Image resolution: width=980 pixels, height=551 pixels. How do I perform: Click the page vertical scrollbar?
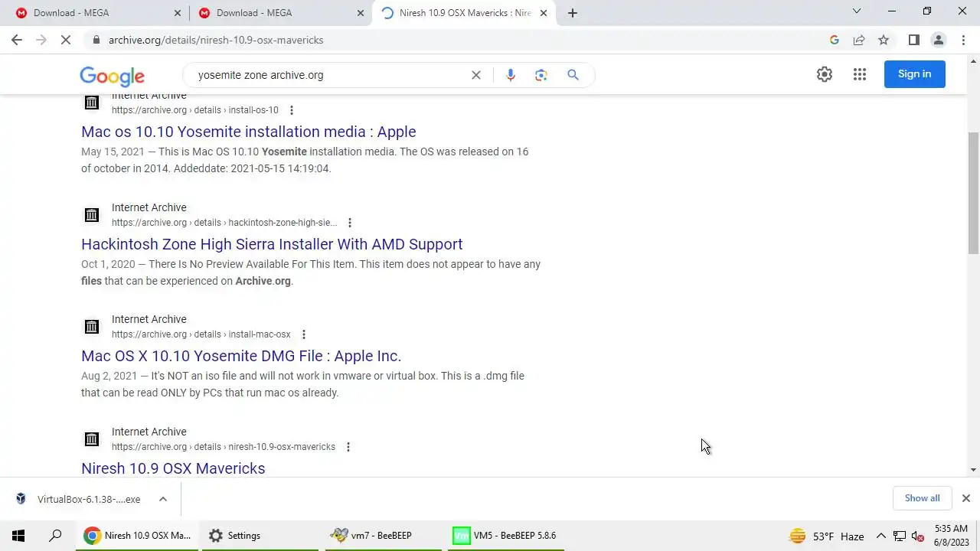pyautogui.click(x=974, y=193)
